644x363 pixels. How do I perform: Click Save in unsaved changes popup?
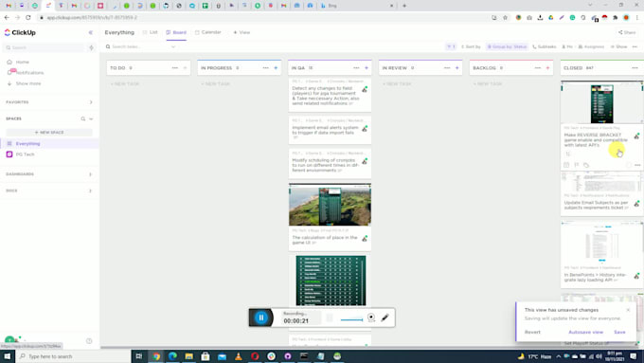619,332
